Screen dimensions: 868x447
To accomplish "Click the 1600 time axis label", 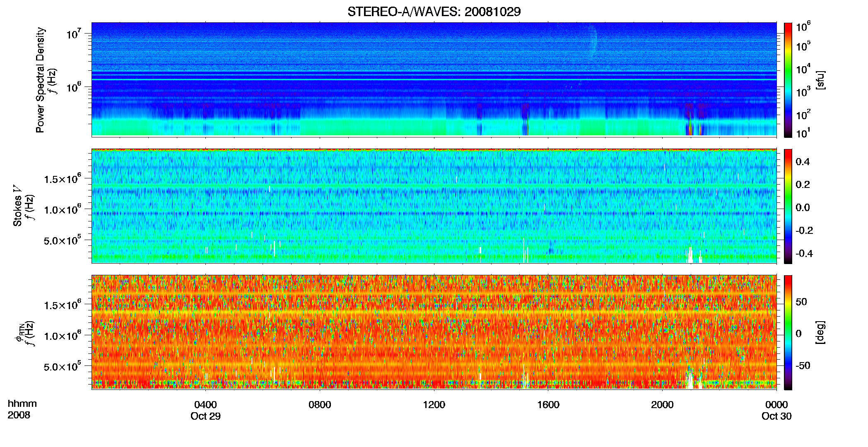I will (548, 405).
